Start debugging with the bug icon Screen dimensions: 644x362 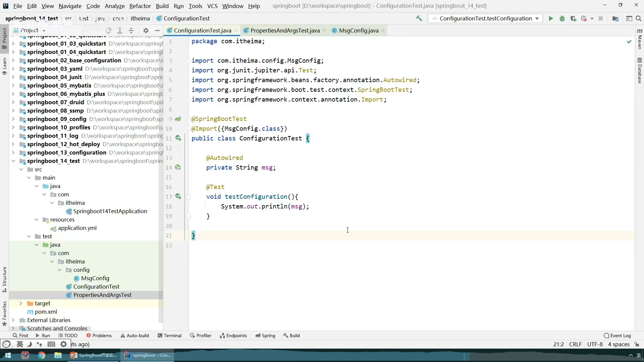click(562, 19)
